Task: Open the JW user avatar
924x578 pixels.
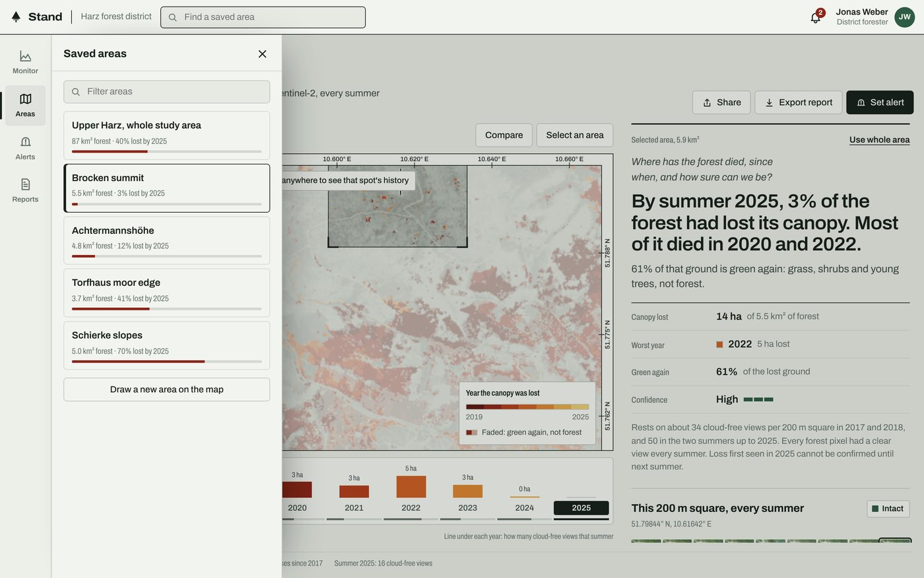Action: tap(904, 17)
